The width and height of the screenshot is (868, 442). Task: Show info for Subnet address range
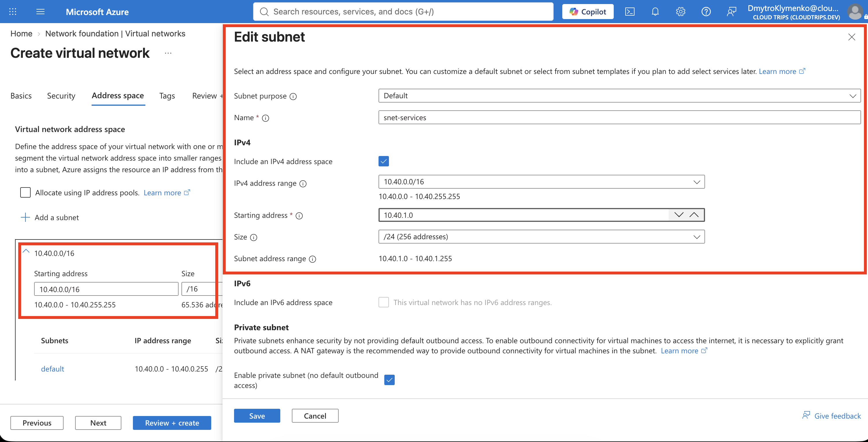(312, 259)
